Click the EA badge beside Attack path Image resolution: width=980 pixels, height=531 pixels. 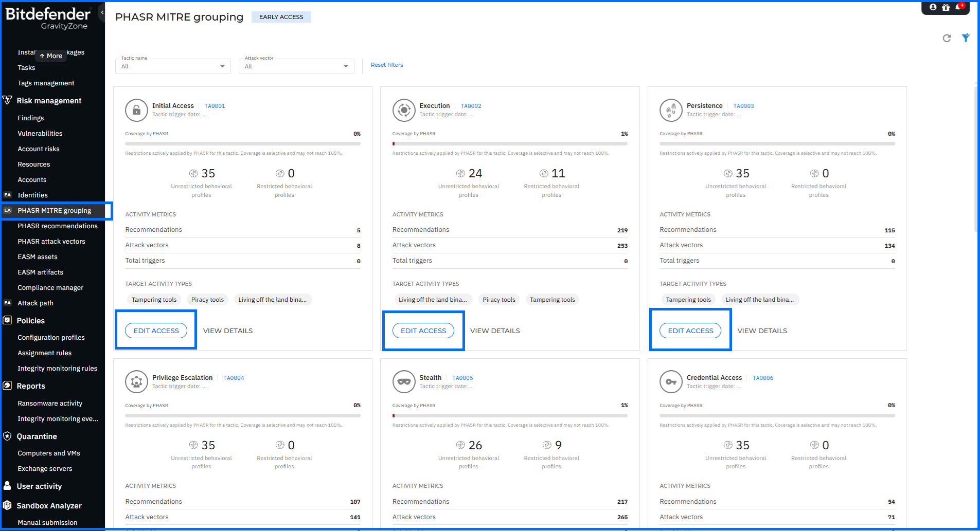(x=8, y=303)
